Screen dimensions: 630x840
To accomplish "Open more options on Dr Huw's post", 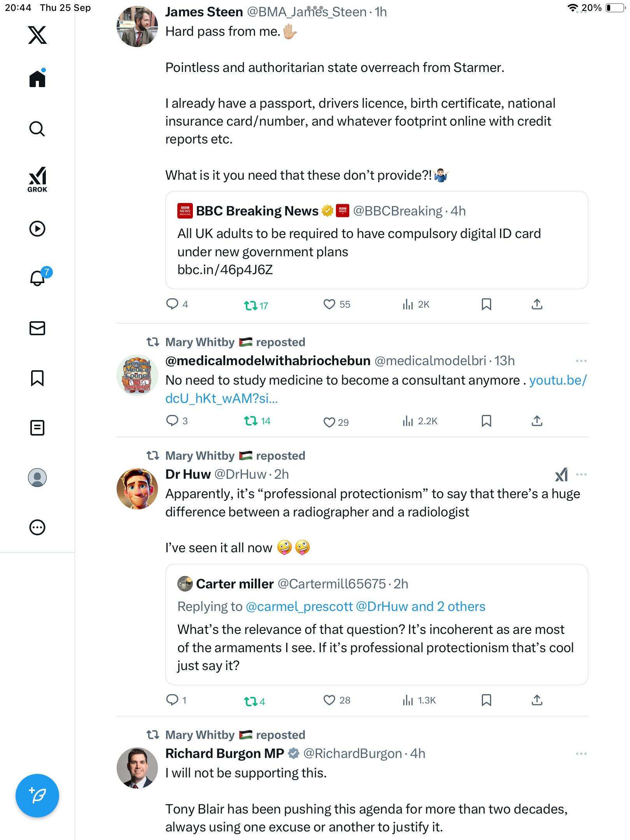I will pos(581,474).
